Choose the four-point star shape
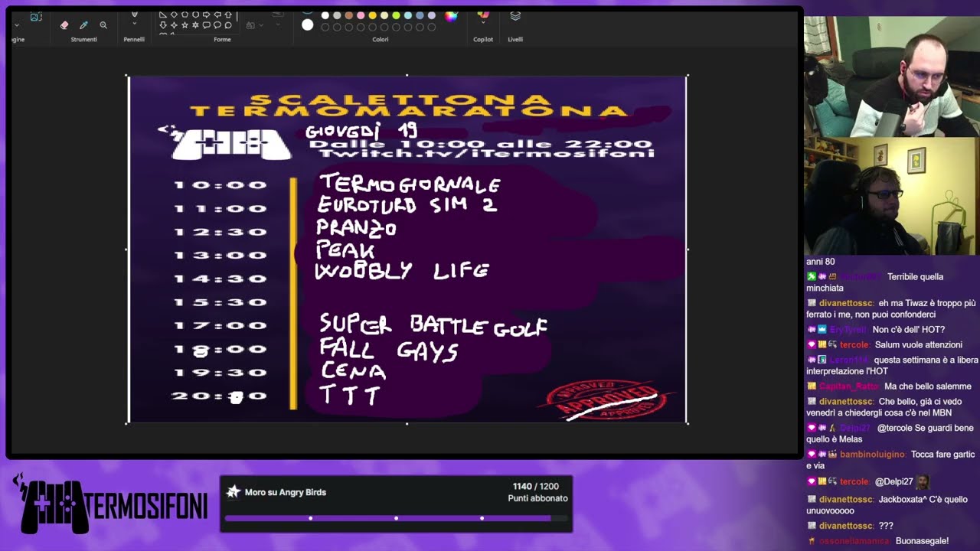The width and height of the screenshot is (980, 551). click(x=174, y=25)
